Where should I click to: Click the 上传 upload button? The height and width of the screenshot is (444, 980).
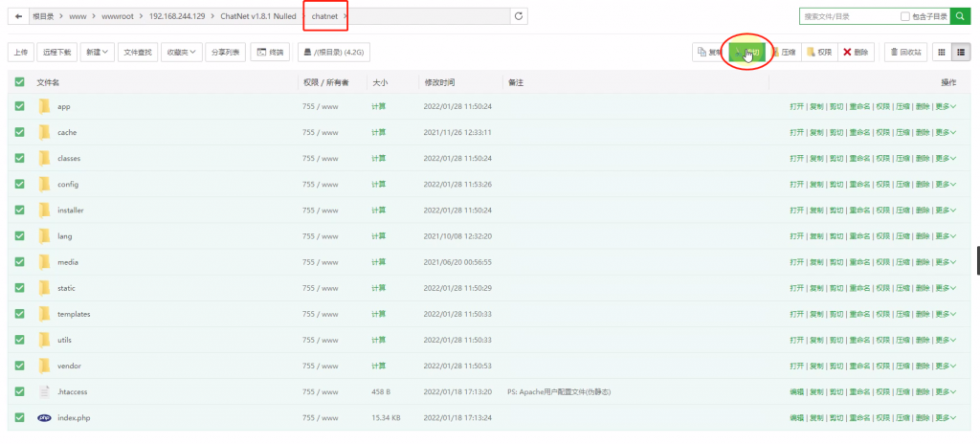coord(21,53)
